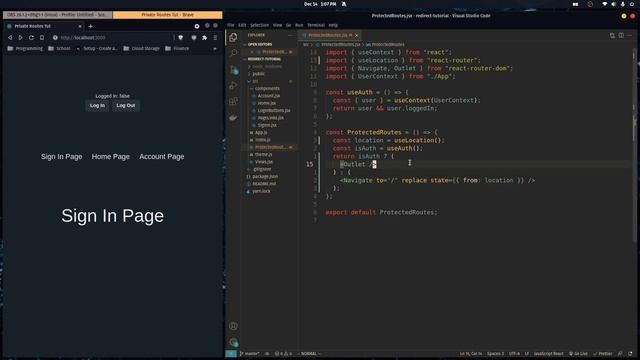Open the Source Control view in activity bar

[x=233, y=70]
